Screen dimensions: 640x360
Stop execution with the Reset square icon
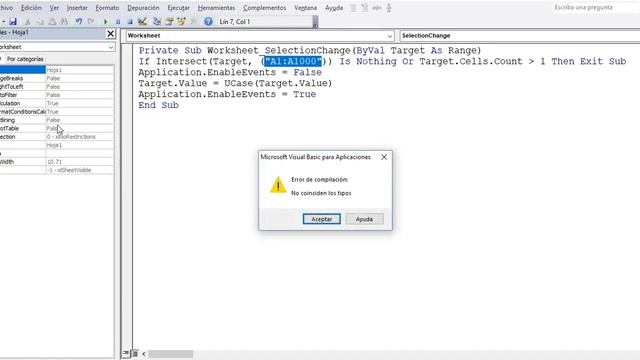pyautogui.click(x=130, y=22)
